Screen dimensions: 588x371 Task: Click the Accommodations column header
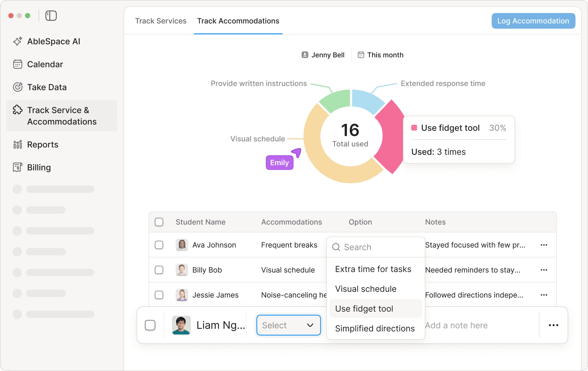[x=291, y=222]
